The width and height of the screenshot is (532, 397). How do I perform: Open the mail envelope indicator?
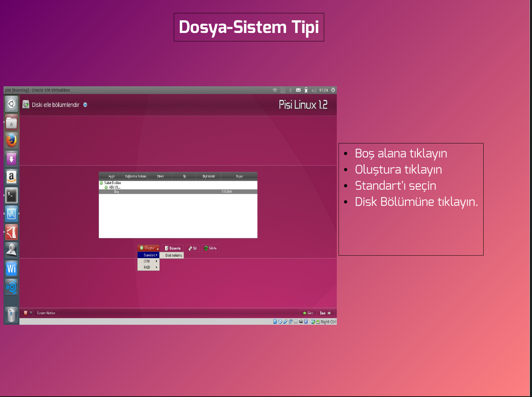coord(298,90)
